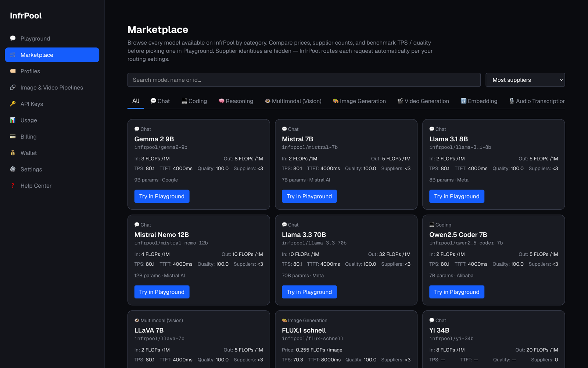Select the All category tab
This screenshot has width=588, height=368.
(x=136, y=101)
